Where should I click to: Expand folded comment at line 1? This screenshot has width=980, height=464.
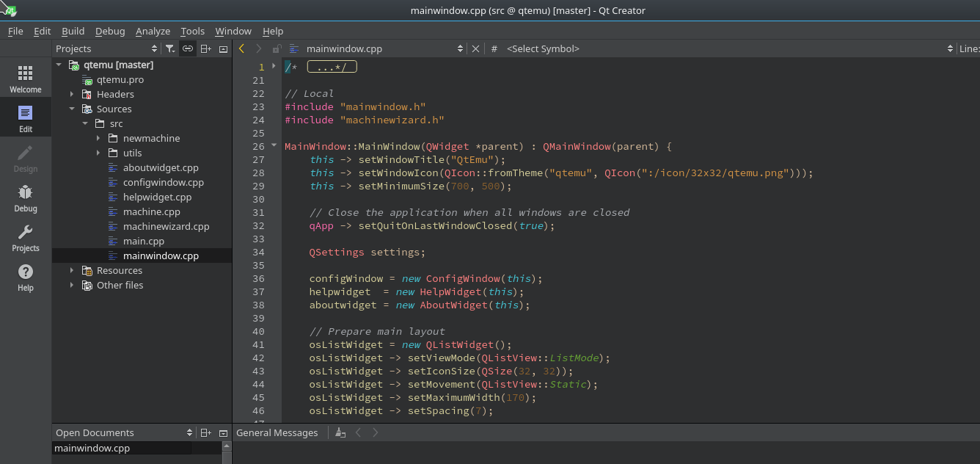pyautogui.click(x=274, y=66)
